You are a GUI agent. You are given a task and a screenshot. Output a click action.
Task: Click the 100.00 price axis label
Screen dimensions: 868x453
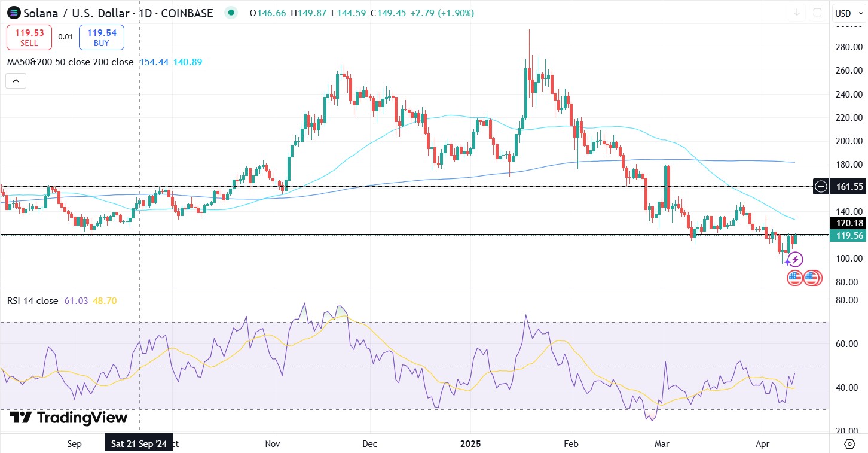point(849,259)
